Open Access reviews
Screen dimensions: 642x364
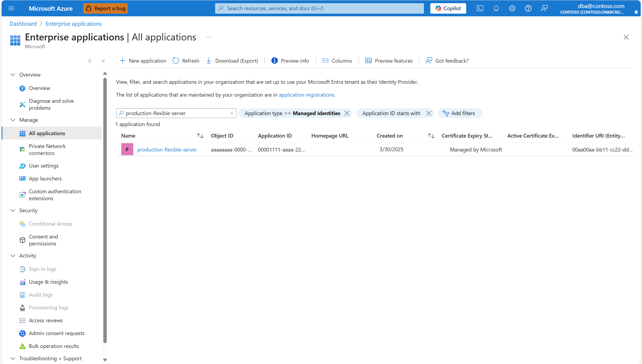click(x=46, y=320)
